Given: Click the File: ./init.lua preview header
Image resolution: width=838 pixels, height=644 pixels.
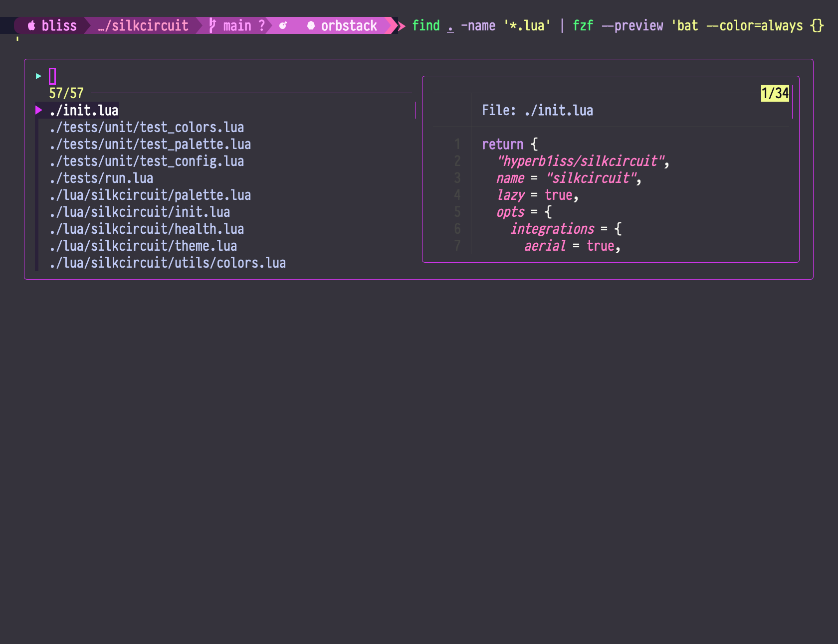Looking at the screenshot, I should click(538, 110).
